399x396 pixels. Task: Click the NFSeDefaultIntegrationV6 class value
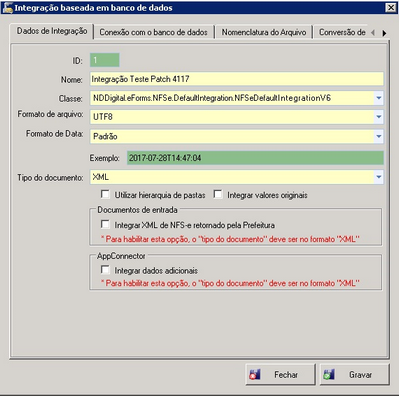[x=212, y=98]
